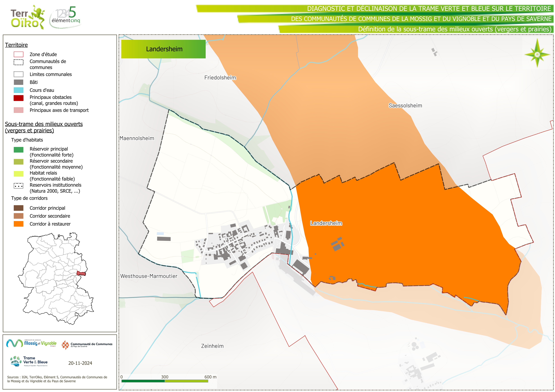
Task: Click the green Landersheim title banner
Action: point(163,49)
